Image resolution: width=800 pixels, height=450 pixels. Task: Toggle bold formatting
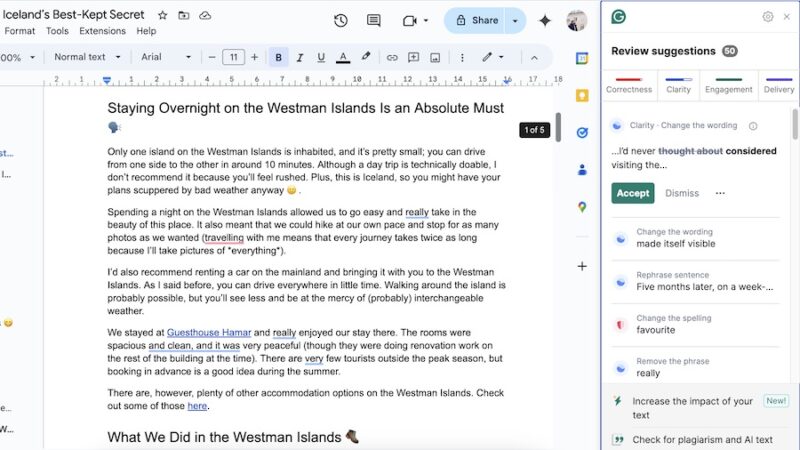coord(279,57)
